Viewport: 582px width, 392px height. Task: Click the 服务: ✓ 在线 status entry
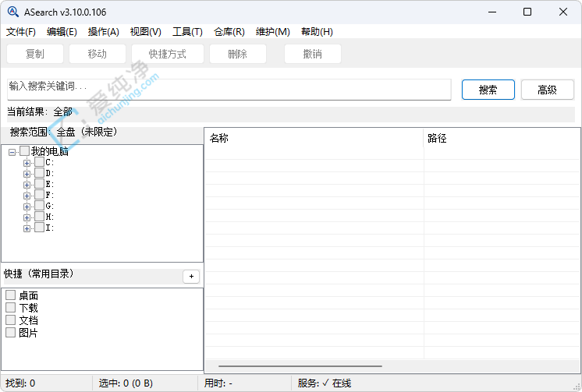click(325, 383)
